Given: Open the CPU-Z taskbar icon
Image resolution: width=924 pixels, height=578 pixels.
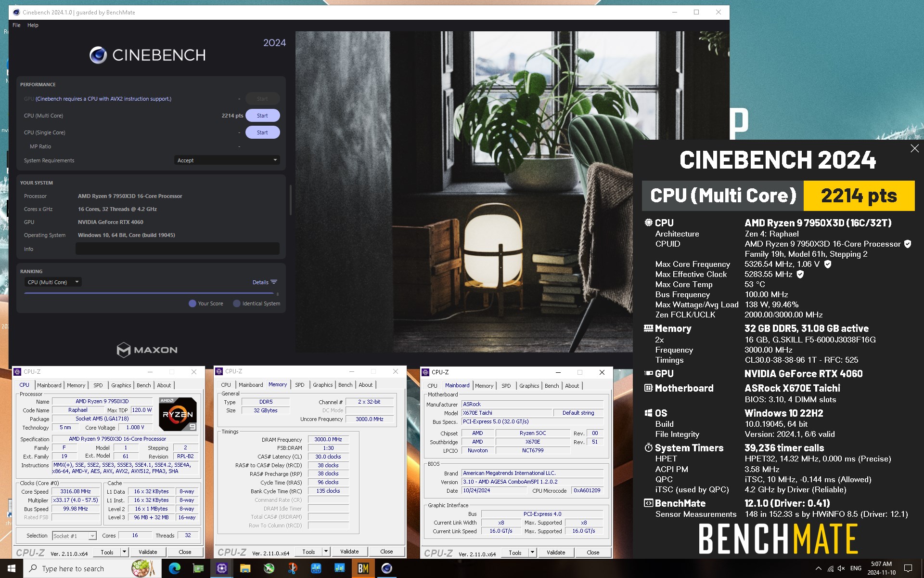Looking at the screenshot, I should pyautogui.click(x=222, y=568).
